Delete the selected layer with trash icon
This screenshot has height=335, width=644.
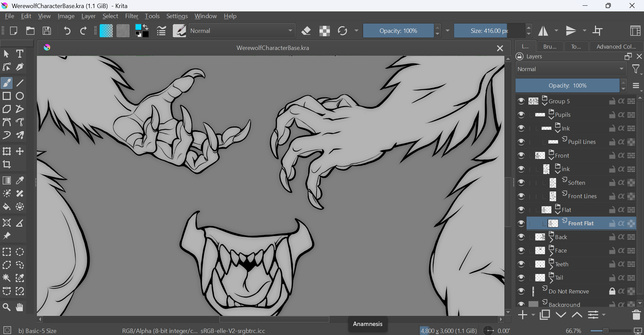click(636, 315)
